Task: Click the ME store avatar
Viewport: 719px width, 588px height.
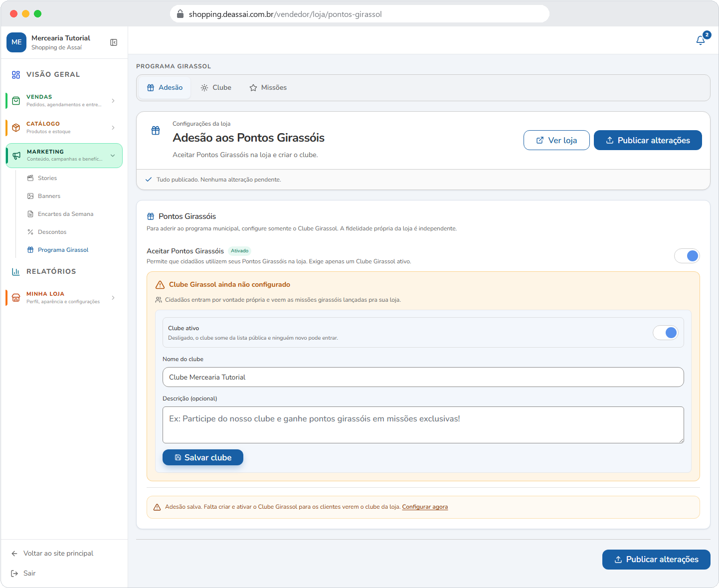Action: pos(16,42)
